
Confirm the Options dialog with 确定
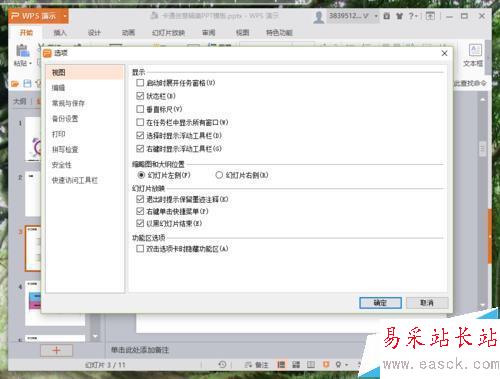click(380, 303)
